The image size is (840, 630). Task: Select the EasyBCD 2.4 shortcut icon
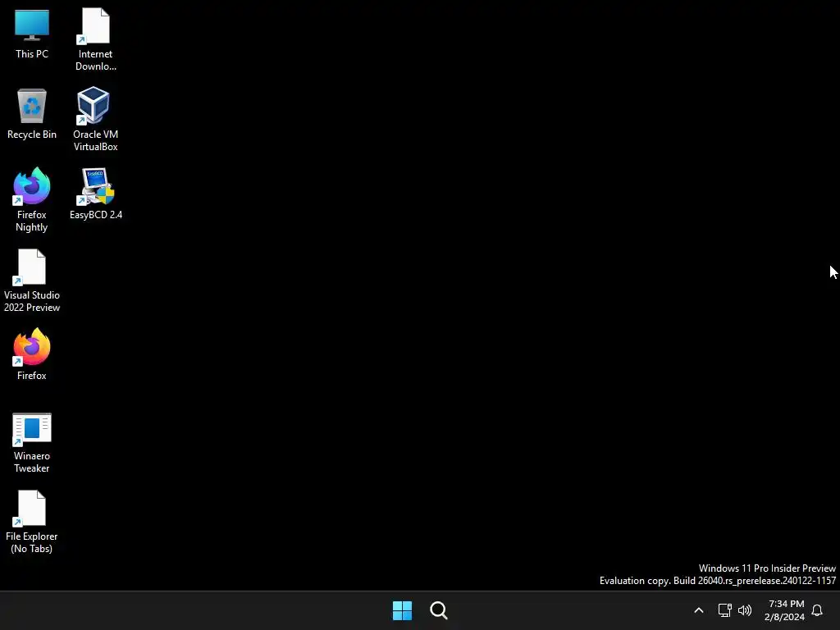pyautogui.click(x=95, y=186)
